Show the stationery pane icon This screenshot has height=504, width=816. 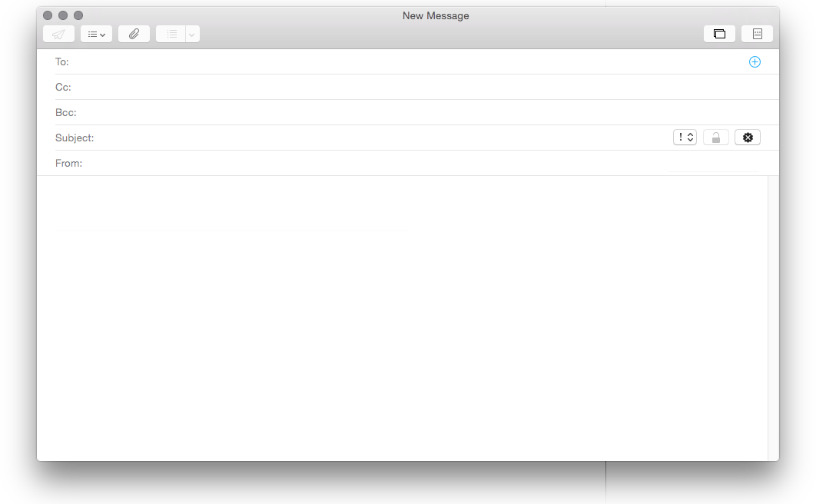[x=757, y=35]
